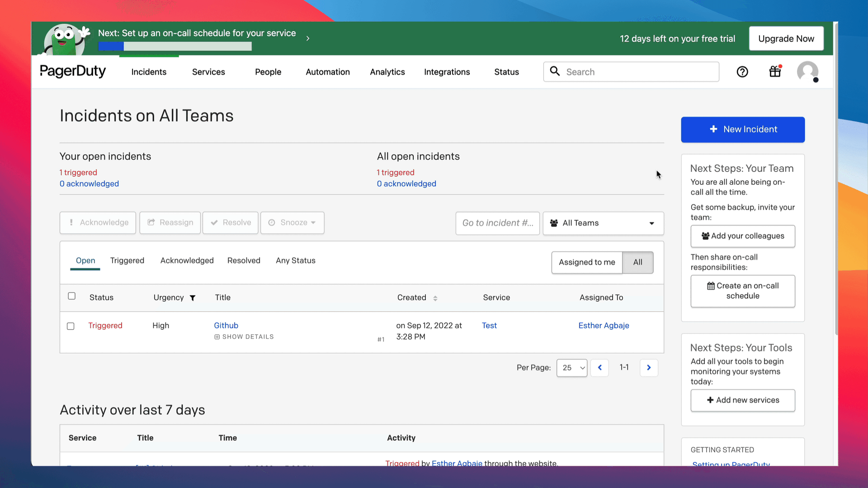Click '1 triggered' under Your open incidents
The height and width of the screenshot is (488, 868).
(78, 173)
